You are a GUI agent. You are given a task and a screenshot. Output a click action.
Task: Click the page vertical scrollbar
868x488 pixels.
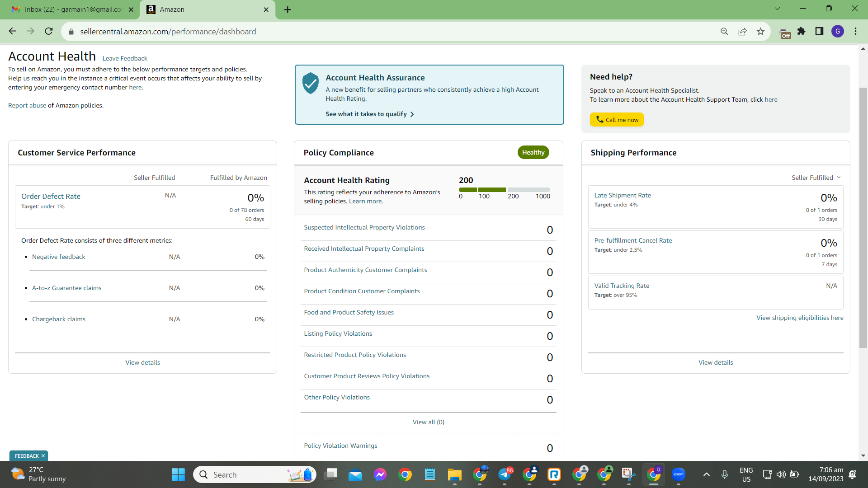(863, 217)
